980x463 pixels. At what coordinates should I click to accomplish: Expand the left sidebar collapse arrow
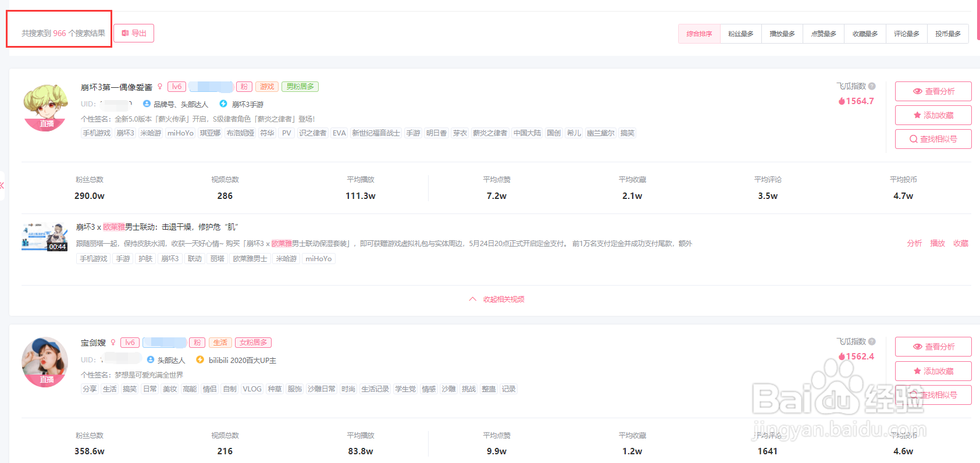point(2,186)
